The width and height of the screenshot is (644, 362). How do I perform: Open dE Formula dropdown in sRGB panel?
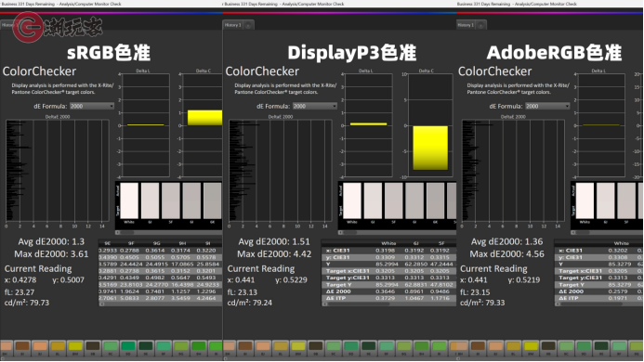tap(92, 106)
